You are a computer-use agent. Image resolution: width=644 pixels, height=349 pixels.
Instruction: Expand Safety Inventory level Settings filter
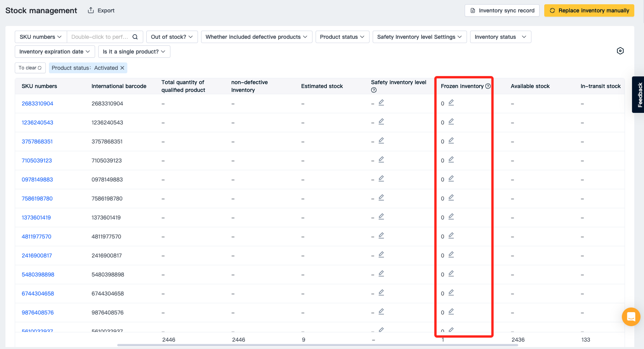click(x=419, y=37)
